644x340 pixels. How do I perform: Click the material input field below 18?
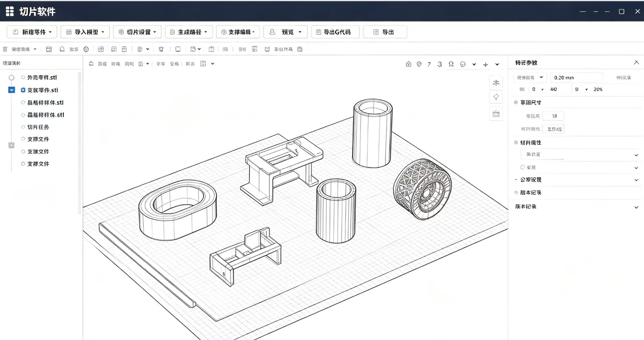coord(553,129)
